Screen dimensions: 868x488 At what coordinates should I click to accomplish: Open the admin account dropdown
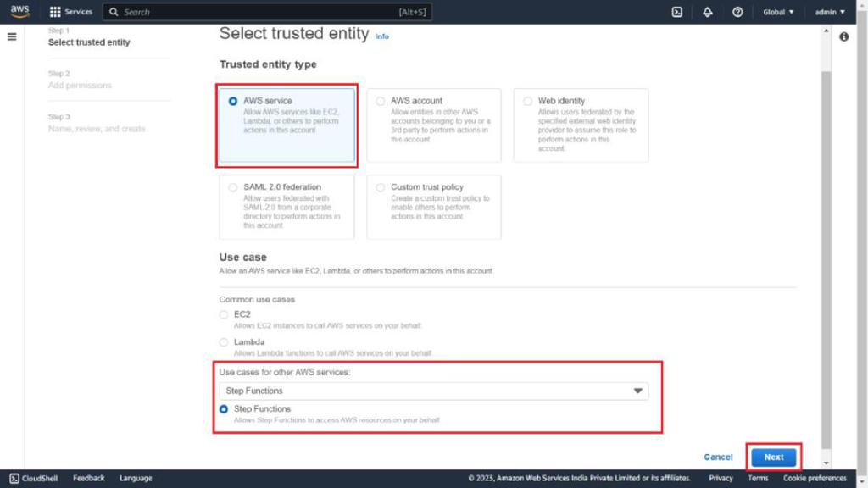830,12
